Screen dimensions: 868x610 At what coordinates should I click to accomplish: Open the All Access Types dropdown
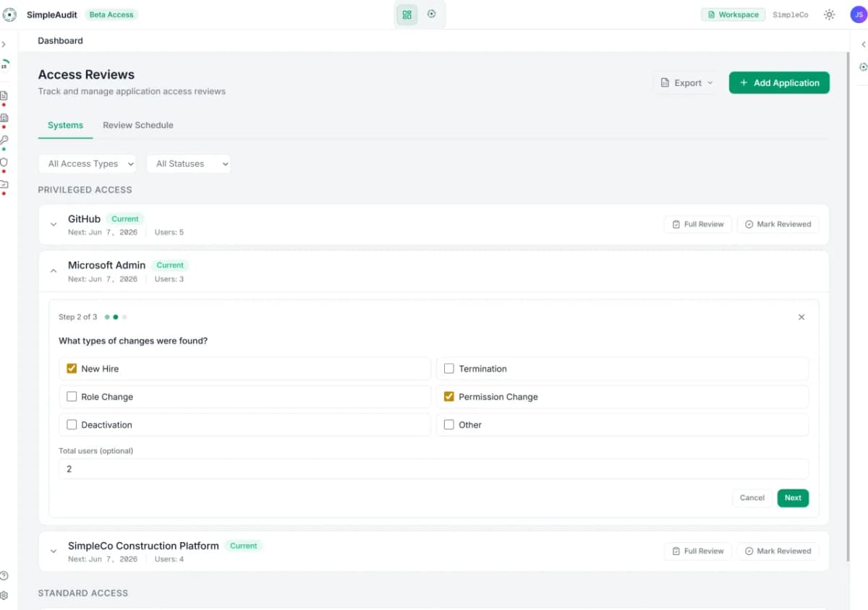pos(87,163)
